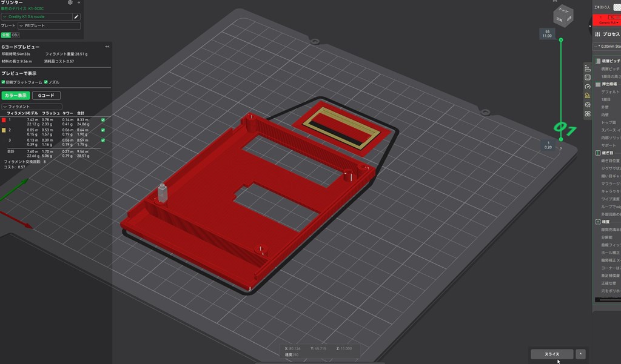The image size is (621, 364).
Task: Open the filament spool sidebar tab icon
Action: (x=587, y=105)
